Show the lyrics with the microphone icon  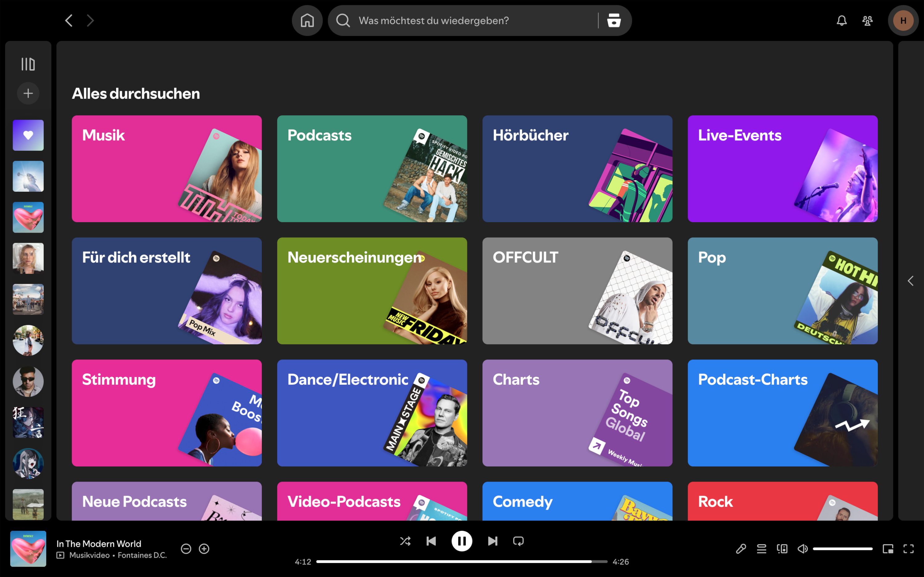pyautogui.click(x=741, y=549)
